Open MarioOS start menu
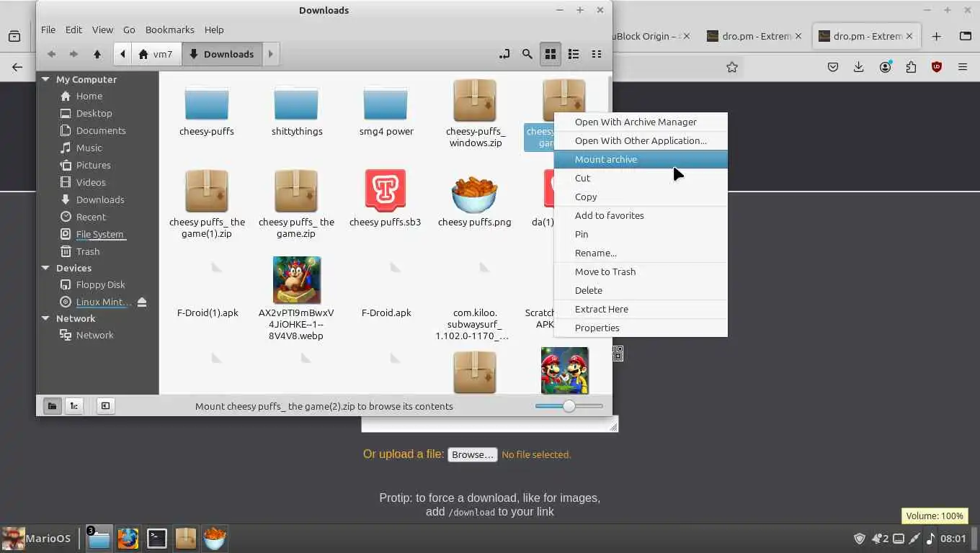Screen dimensions: 980x553 (x=37, y=538)
